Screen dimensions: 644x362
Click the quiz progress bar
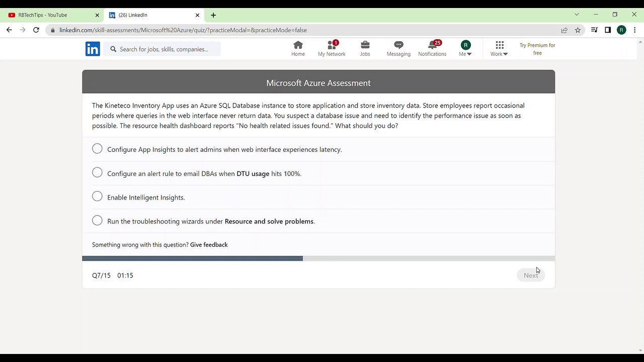pyautogui.click(x=318, y=258)
